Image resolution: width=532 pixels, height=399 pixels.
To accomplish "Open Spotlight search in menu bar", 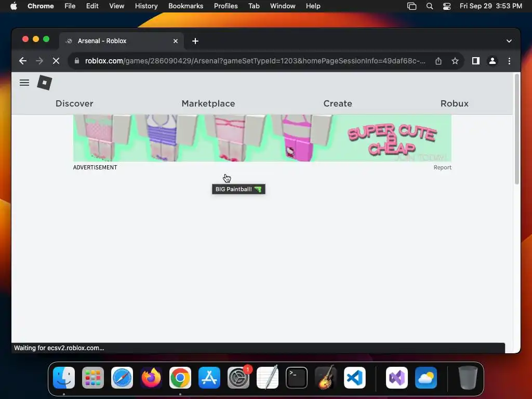I will pyautogui.click(x=430, y=6).
